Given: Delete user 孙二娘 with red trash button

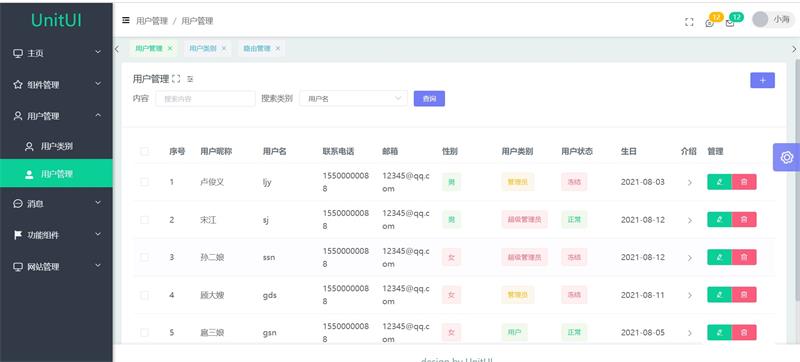Looking at the screenshot, I should point(744,257).
